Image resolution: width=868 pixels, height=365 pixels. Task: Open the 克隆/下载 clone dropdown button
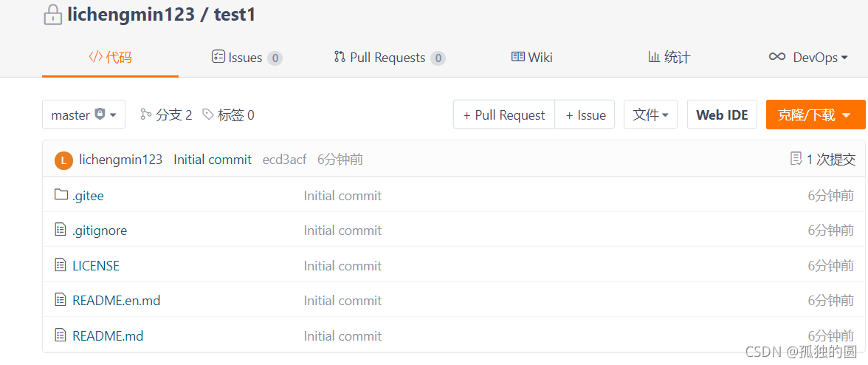coord(816,115)
